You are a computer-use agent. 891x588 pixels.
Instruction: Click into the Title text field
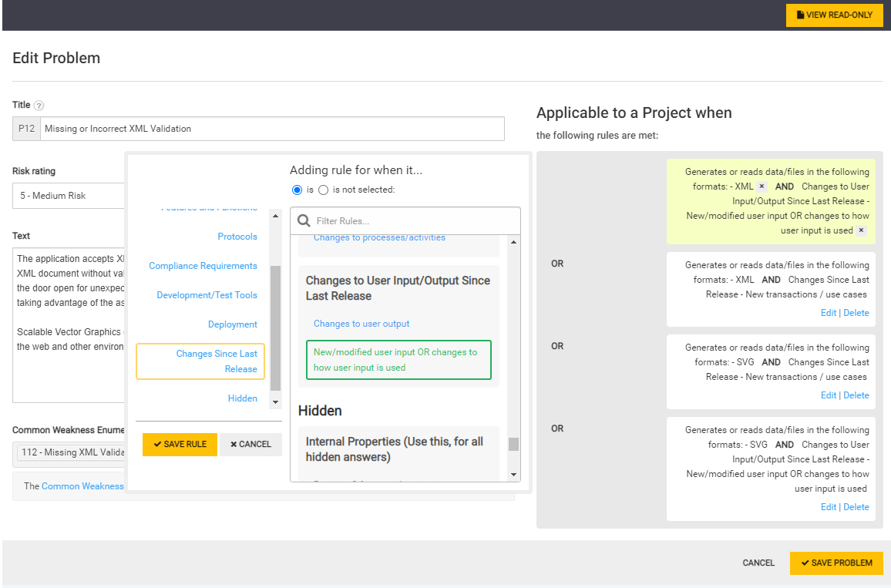[x=271, y=129]
